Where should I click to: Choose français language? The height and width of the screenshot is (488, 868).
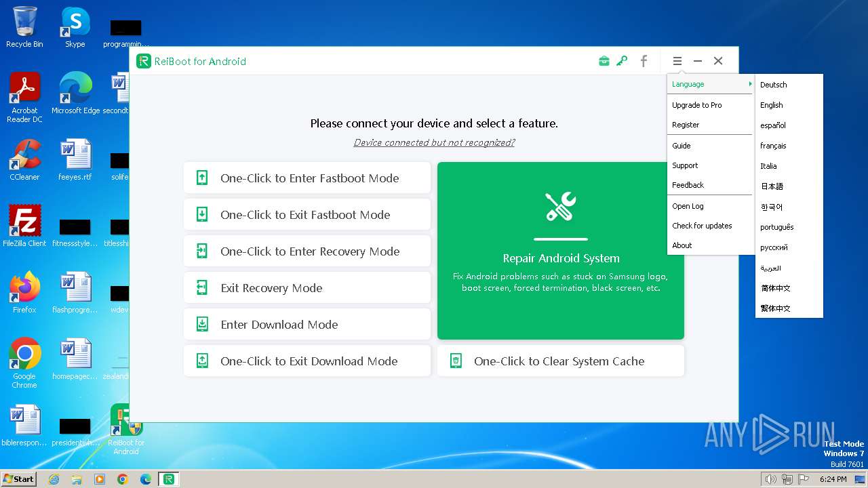(789, 146)
